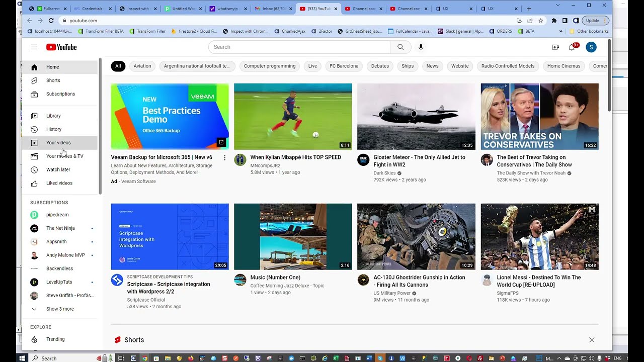The width and height of the screenshot is (644, 362).
Task: Open History in the sidebar
Action: coord(60,129)
